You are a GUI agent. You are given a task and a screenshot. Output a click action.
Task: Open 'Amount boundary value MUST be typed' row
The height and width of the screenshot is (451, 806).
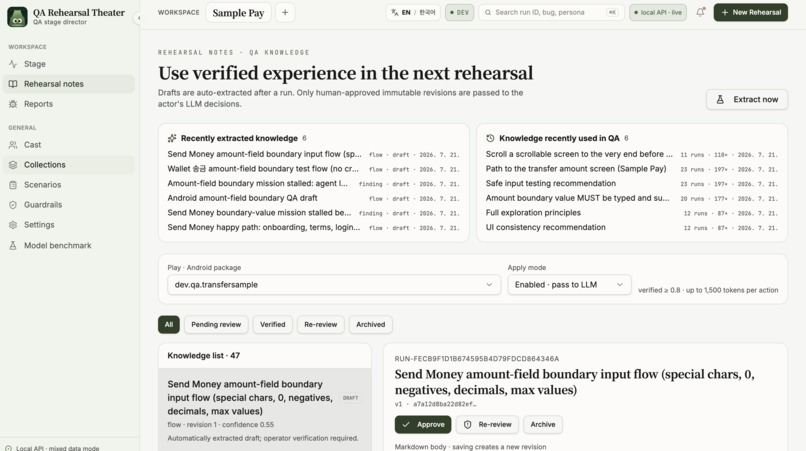click(x=632, y=198)
